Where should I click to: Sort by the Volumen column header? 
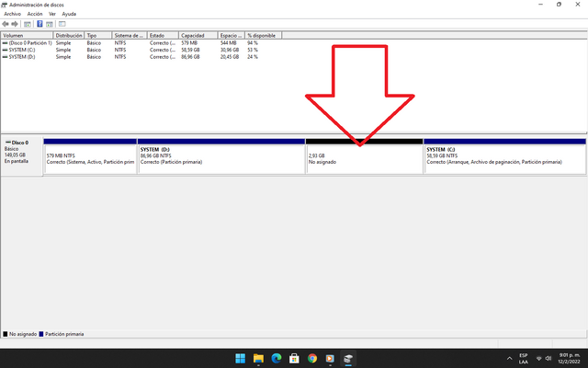click(28, 35)
